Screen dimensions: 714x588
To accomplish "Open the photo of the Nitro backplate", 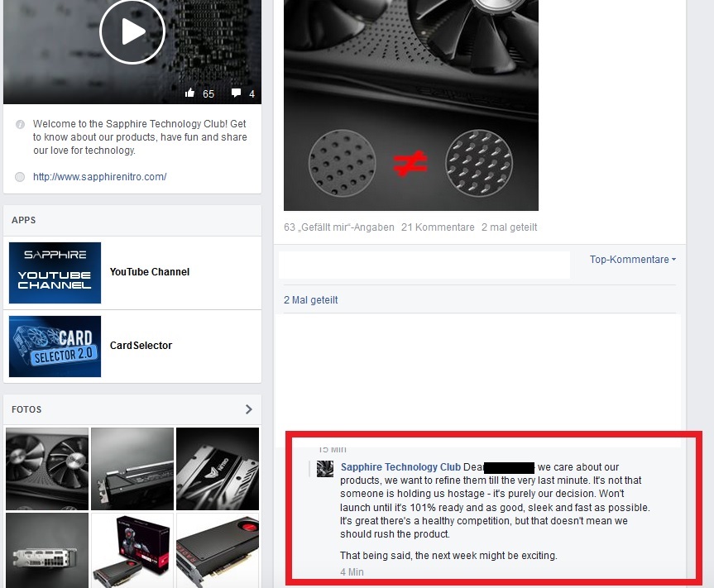I will click(x=218, y=469).
